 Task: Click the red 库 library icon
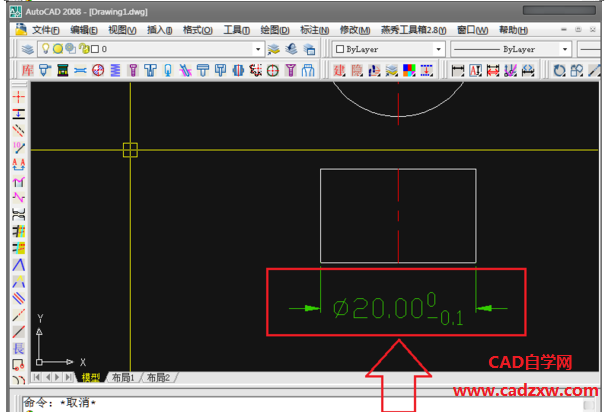(x=27, y=70)
